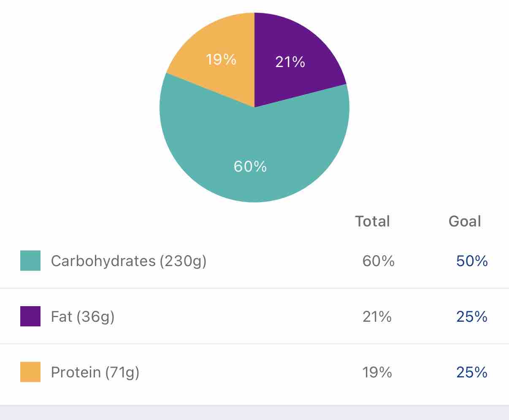Image resolution: width=509 pixels, height=420 pixels.
Task: Edit the Fat goal value 25%
Action: [472, 317]
